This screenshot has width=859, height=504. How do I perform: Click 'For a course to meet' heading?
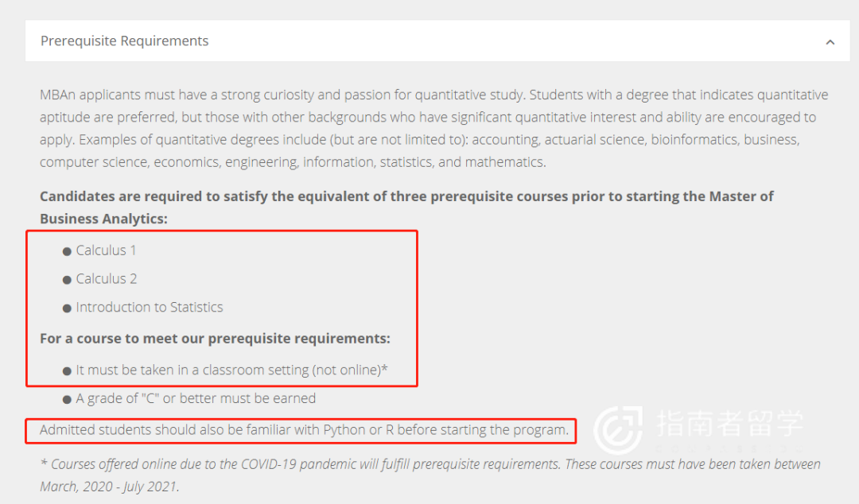(215, 339)
